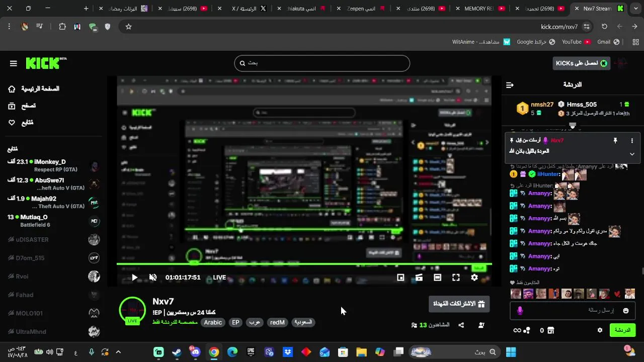Collapse the chat panel with the arrow icon
The image size is (644, 362).
point(510,85)
